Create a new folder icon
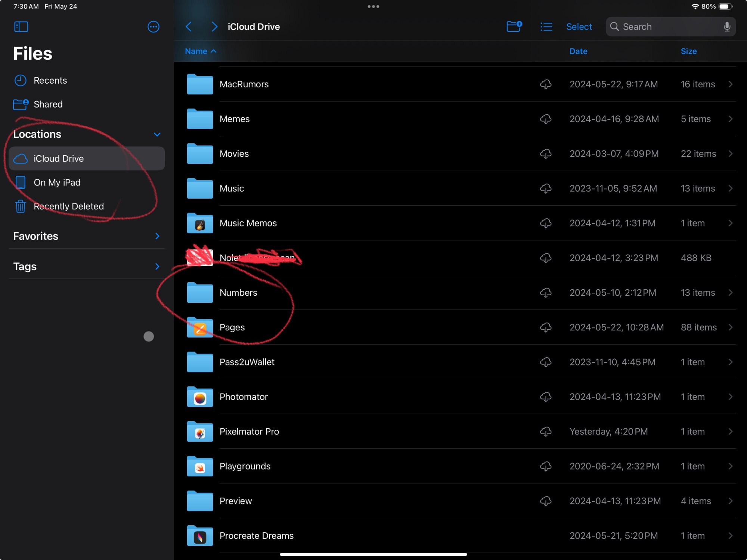The width and height of the screenshot is (747, 560). point(514,27)
